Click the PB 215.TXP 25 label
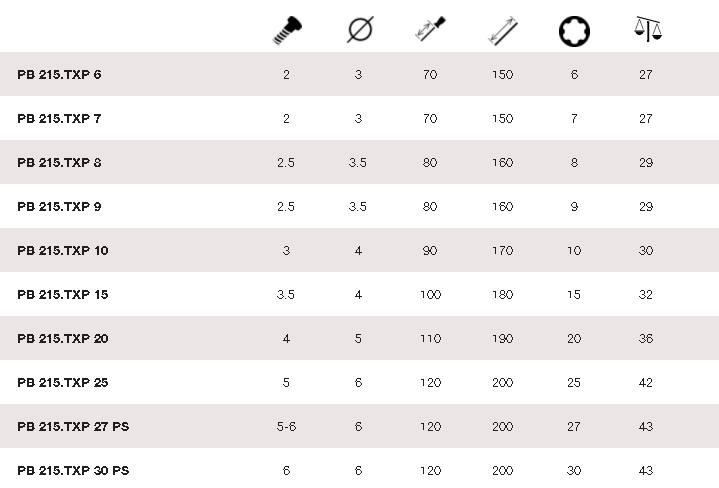Viewport: 719px width, 488px height. tap(63, 383)
